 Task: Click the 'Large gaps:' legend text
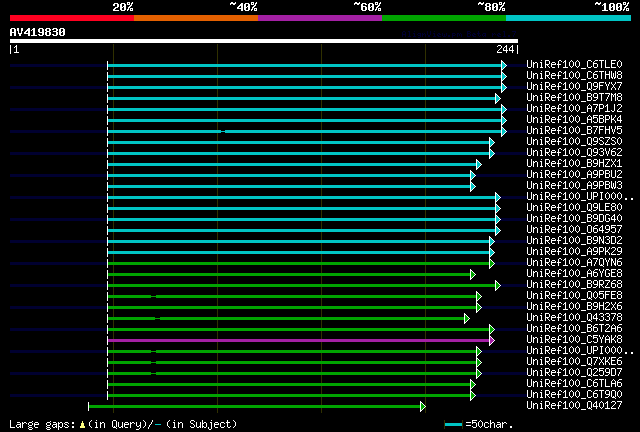pos(42,424)
